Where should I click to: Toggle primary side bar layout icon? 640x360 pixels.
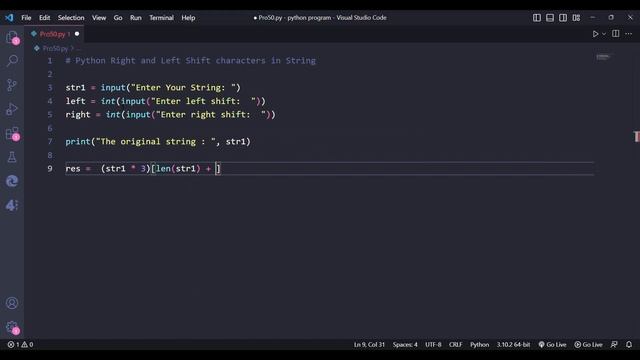(x=537, y=18)
